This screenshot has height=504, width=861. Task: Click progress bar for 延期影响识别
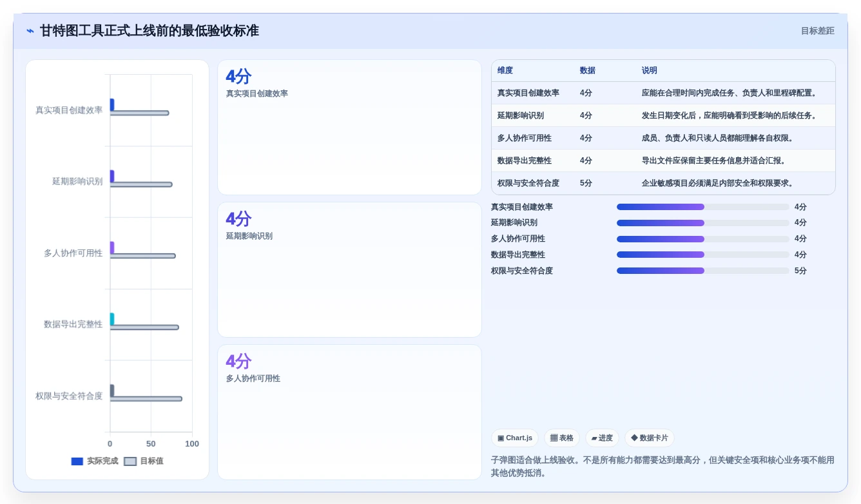(702, 223)
